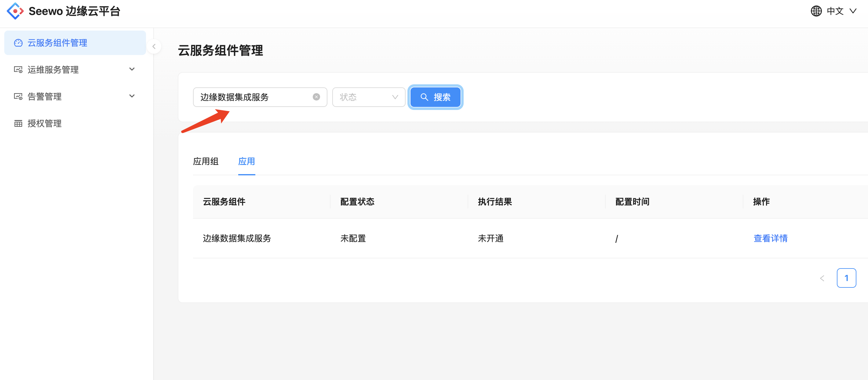868x380 pixels.
Task: Click the Seewo 边缘云平台 title text
Action: 75,11
